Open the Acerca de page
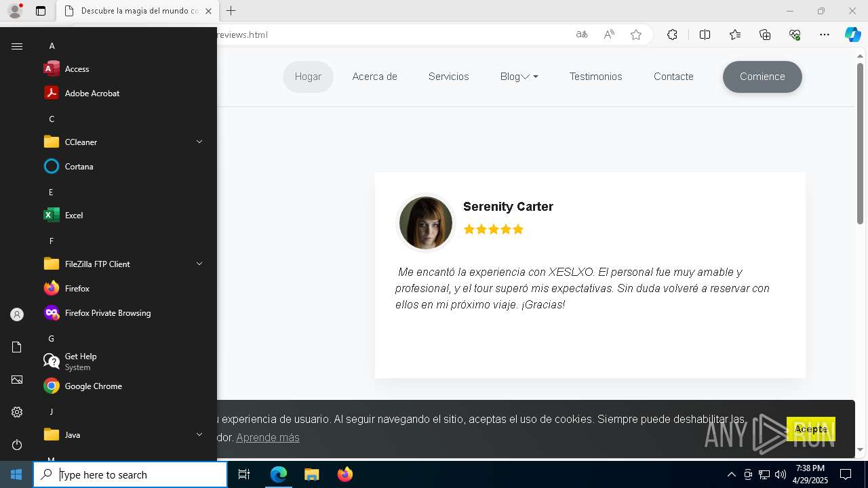Viewport: 868px width, 488px height. coord(374,77)
